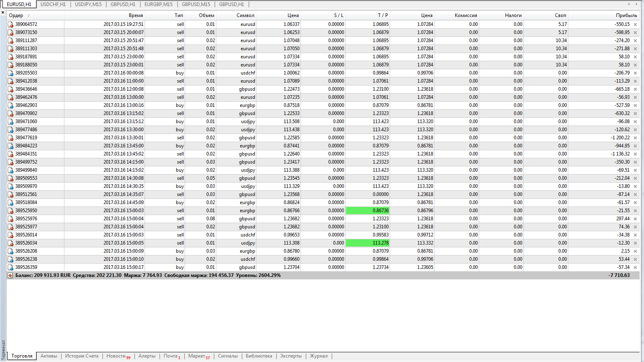Open the Новости tab
Viewport: 644px width, 362px height.
pos(116,356)
